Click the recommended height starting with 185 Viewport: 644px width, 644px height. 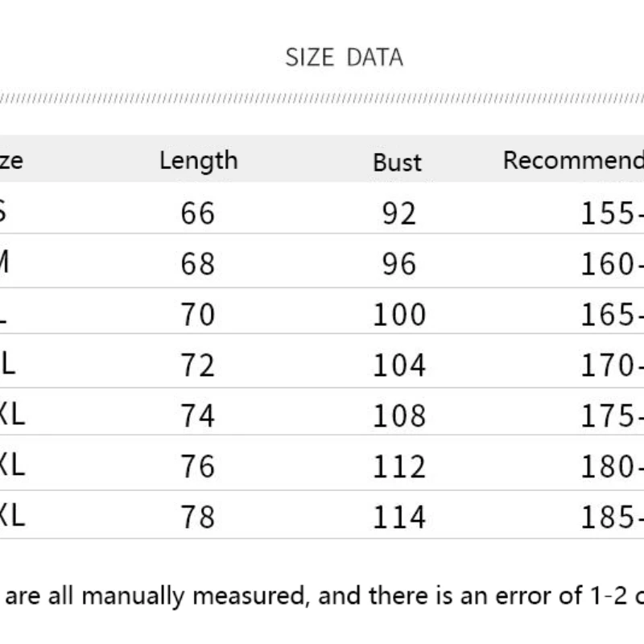(x=612, y=517)
